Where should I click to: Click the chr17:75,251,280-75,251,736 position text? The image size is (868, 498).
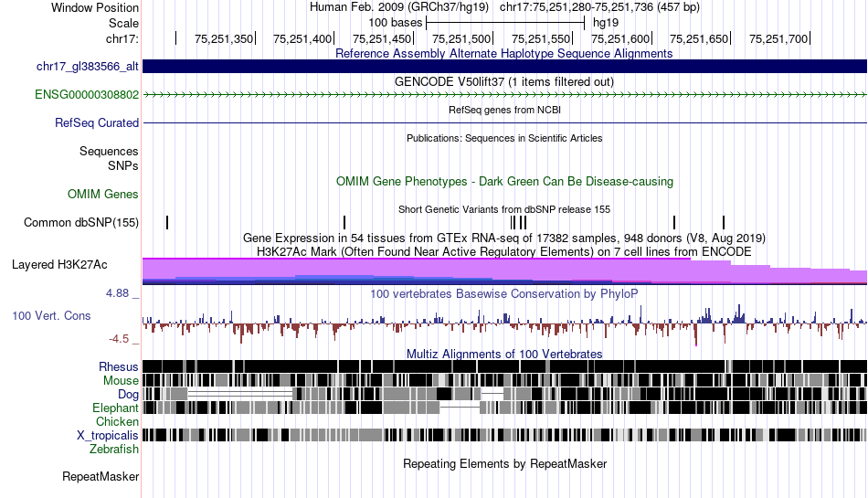click(599, 7)
